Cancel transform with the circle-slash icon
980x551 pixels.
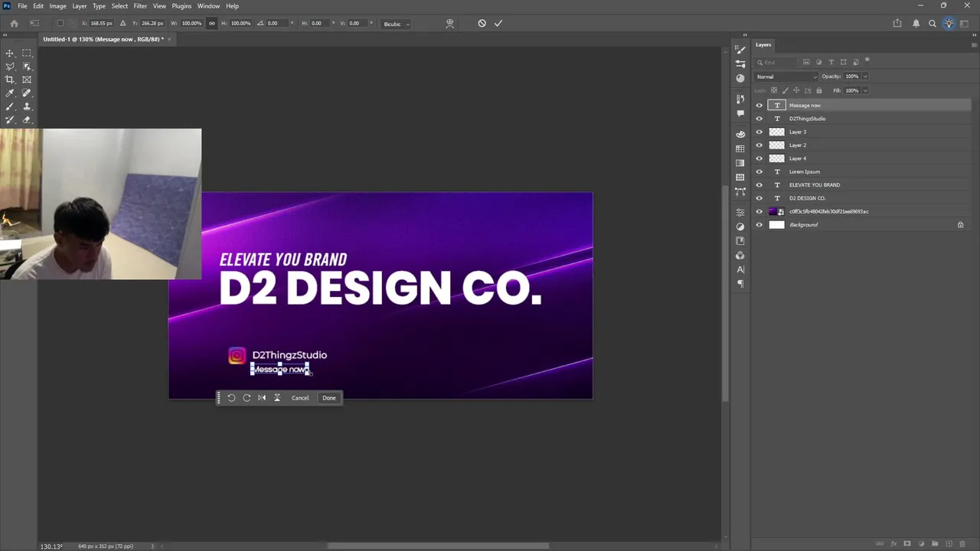tap(482, 24)
